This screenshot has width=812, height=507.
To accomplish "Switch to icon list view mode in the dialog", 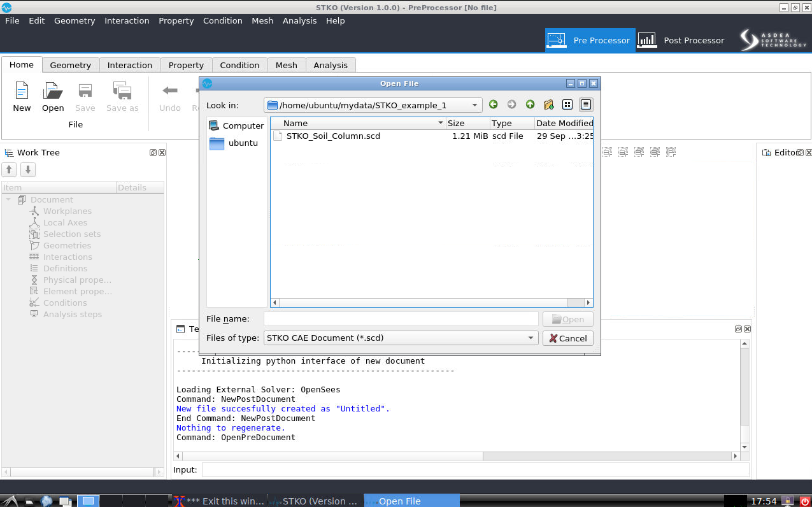I will [x=567, y=104].
